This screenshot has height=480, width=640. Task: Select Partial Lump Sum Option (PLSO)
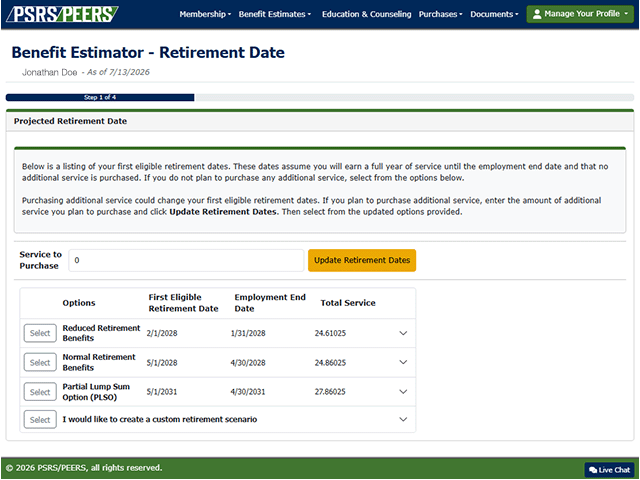click(x=40, y=392)
